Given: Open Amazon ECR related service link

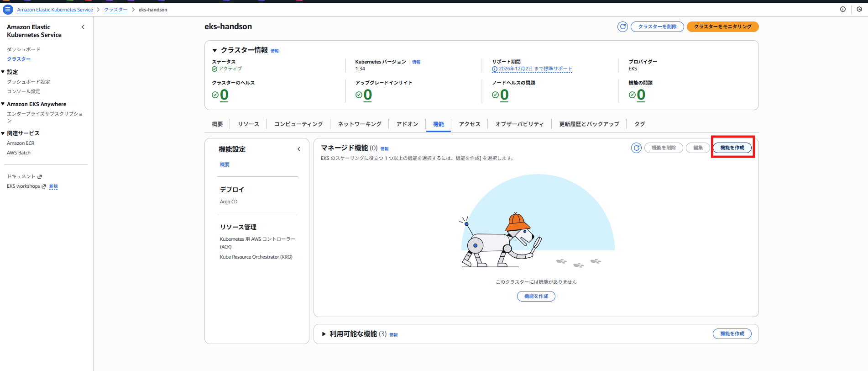Looking at the screenshot, I should tap(21, 143).
